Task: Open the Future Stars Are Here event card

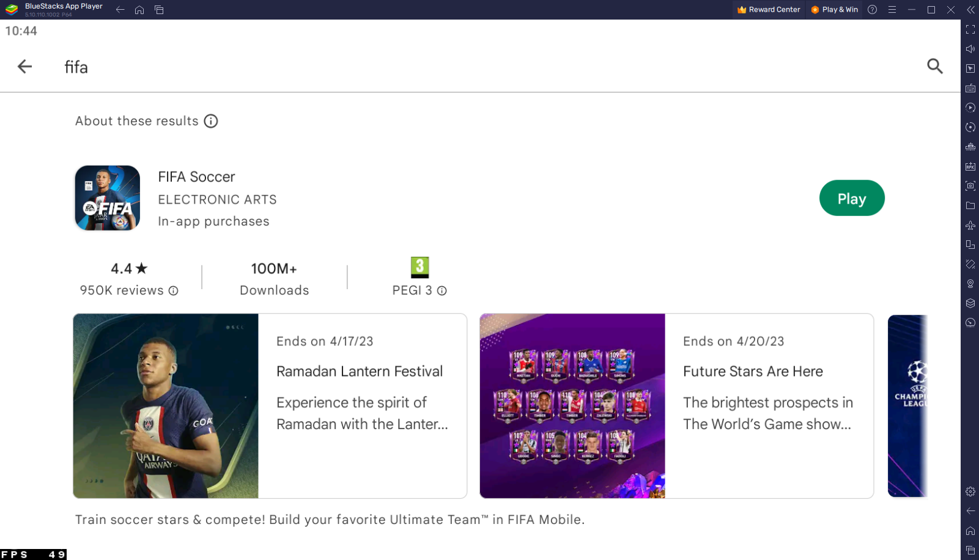Action: tap(677, 406)
